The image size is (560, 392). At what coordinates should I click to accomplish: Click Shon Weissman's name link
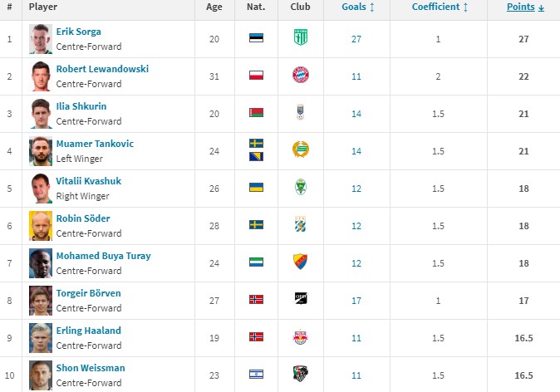(x=91, y=368)
